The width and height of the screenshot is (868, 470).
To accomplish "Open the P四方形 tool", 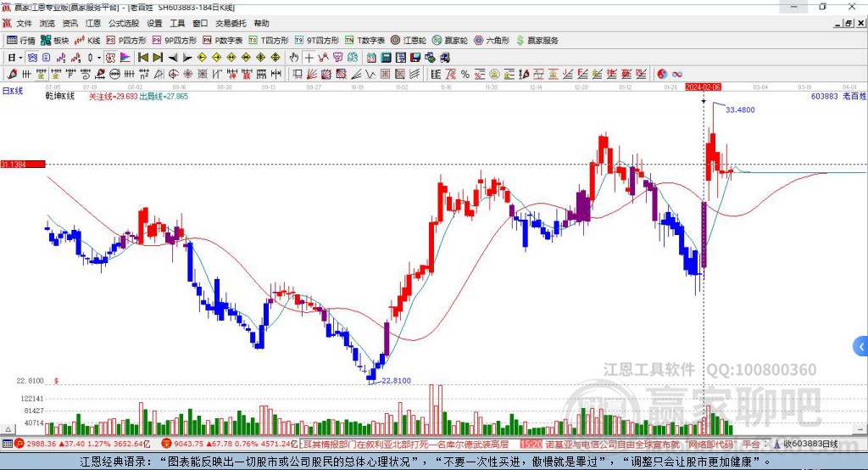I will coord(126,41).
